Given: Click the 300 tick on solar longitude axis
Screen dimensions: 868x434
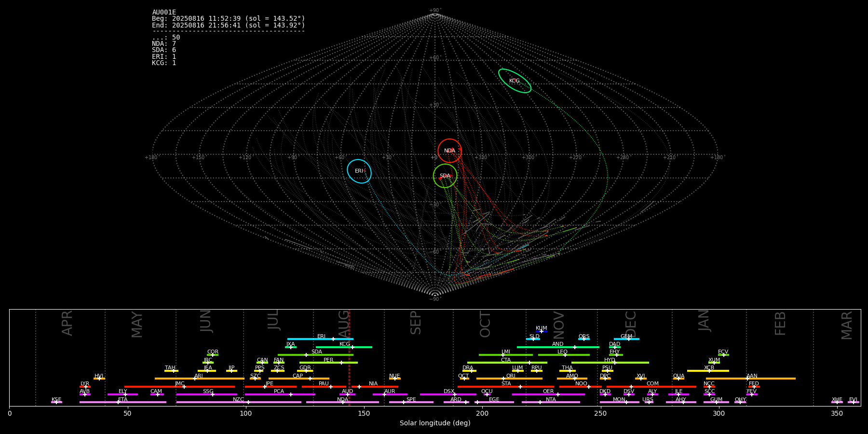Looking at the screenshot, I should (x=719, y=413).
